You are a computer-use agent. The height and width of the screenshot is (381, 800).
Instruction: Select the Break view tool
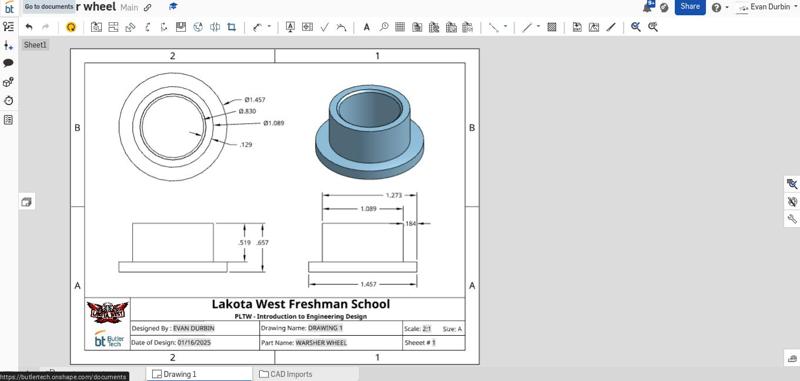tap(215, 28)
